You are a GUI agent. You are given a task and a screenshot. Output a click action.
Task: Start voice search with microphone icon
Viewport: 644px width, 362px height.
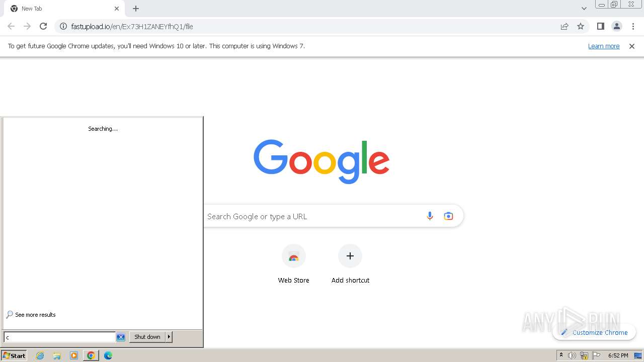coord(430,216)
